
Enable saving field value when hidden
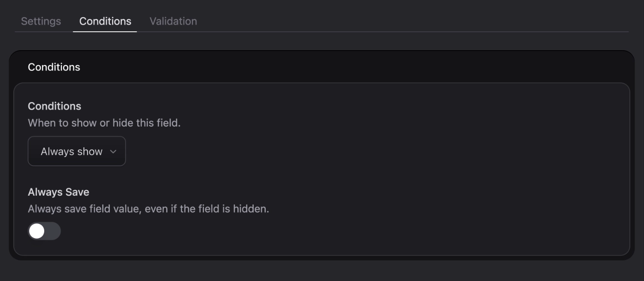point(44,231)
